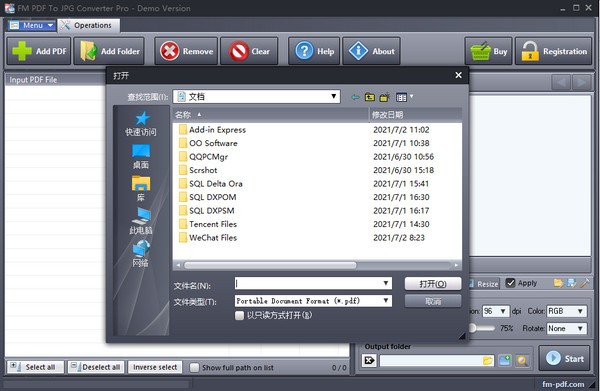Screen dimensions: 600x391
Task: Open the Color RGB dropdown
Action: click(x=567, y=311)
